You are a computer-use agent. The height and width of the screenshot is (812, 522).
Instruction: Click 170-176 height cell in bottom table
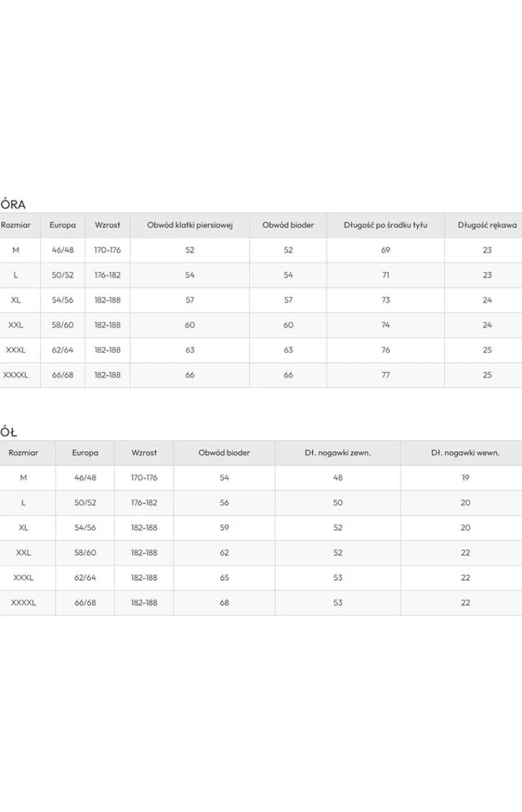(x=144, y=478)
